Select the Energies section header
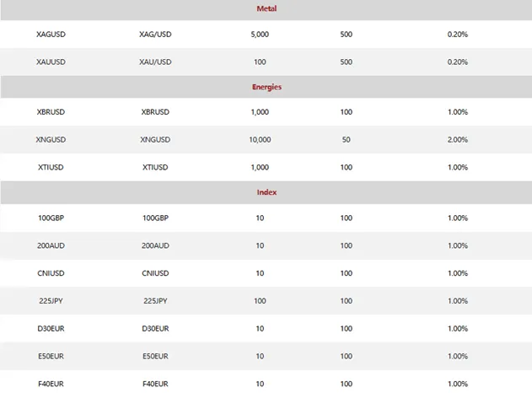The height and width of the screenshot is (393, 532). 266,87
